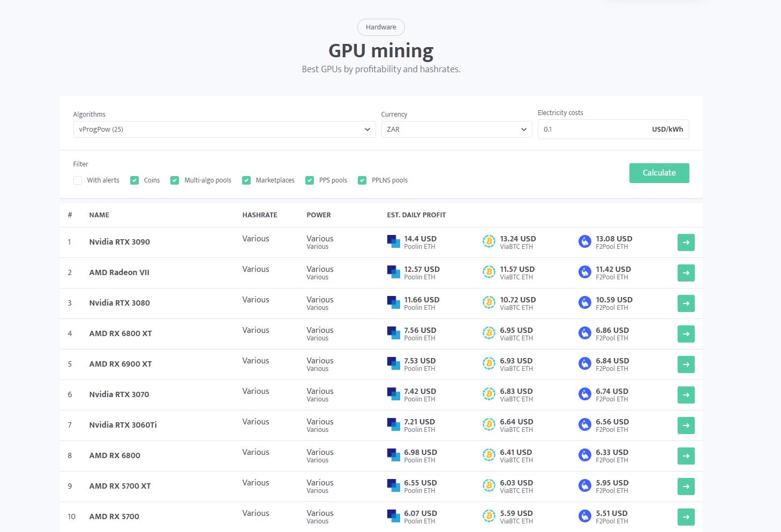Screen dimensions: 781x532
Task: Expand the Algorithms dropdown showing vProgPow
Action: [x=224, y=130]
